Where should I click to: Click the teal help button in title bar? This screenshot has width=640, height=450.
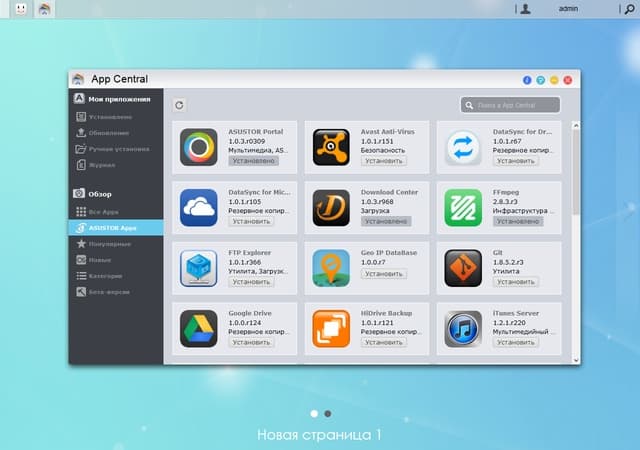(540, 80)
